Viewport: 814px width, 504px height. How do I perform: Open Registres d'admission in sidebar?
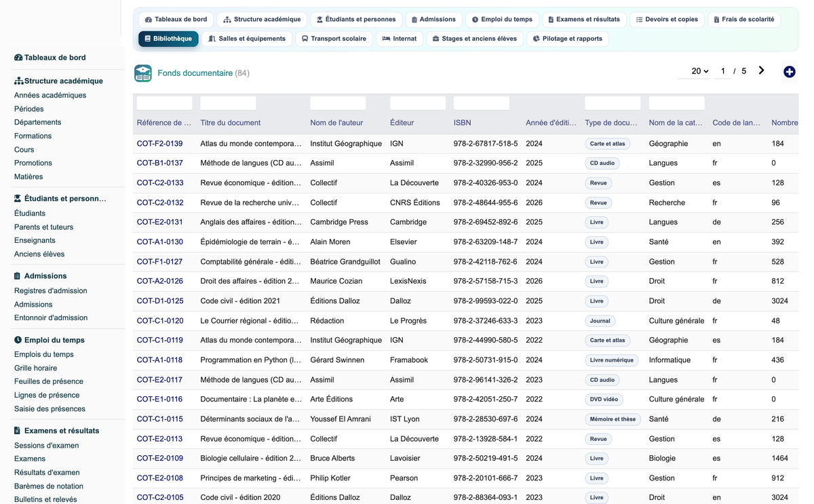(x=51, y=290)
